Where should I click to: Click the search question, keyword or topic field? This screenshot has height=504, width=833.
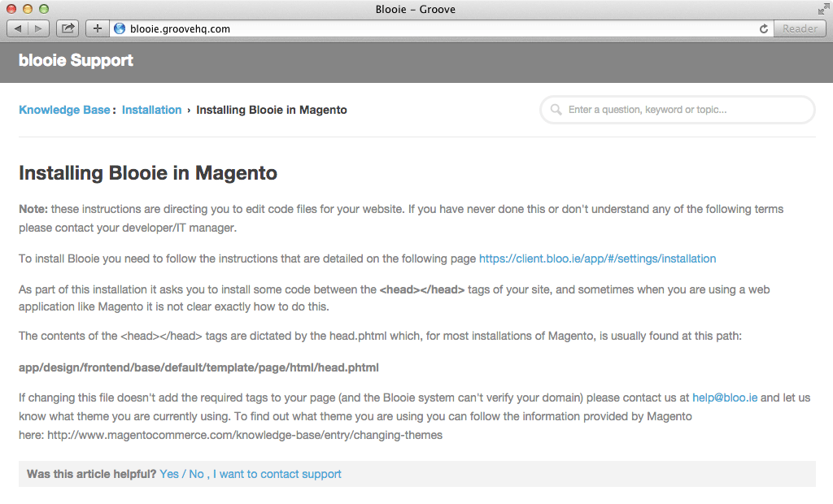[678, 110]
